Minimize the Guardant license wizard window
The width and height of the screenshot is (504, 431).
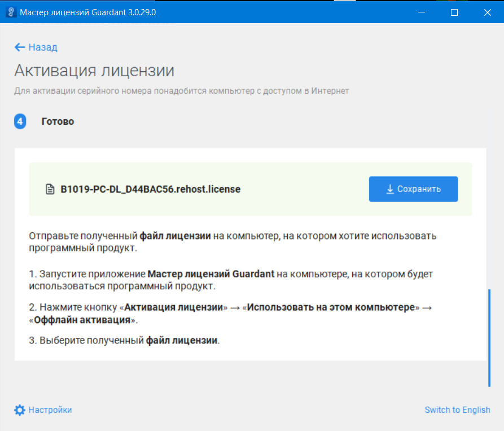pyautogui.click(x=421, y=12)
